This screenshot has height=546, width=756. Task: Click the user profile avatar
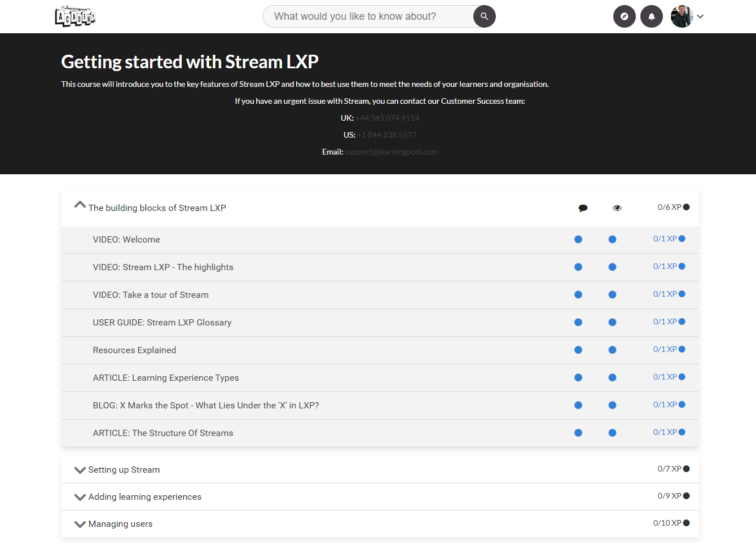point(682,16)
